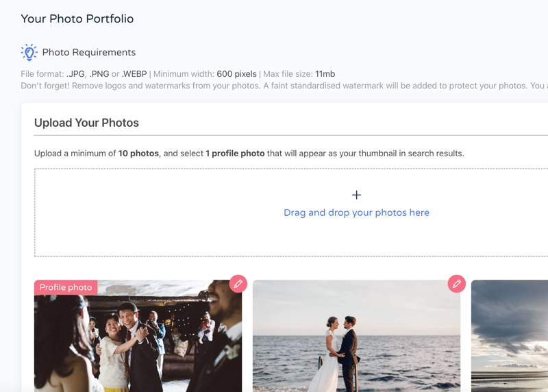Click the pink Profile photo badge

tap(66, 287)
